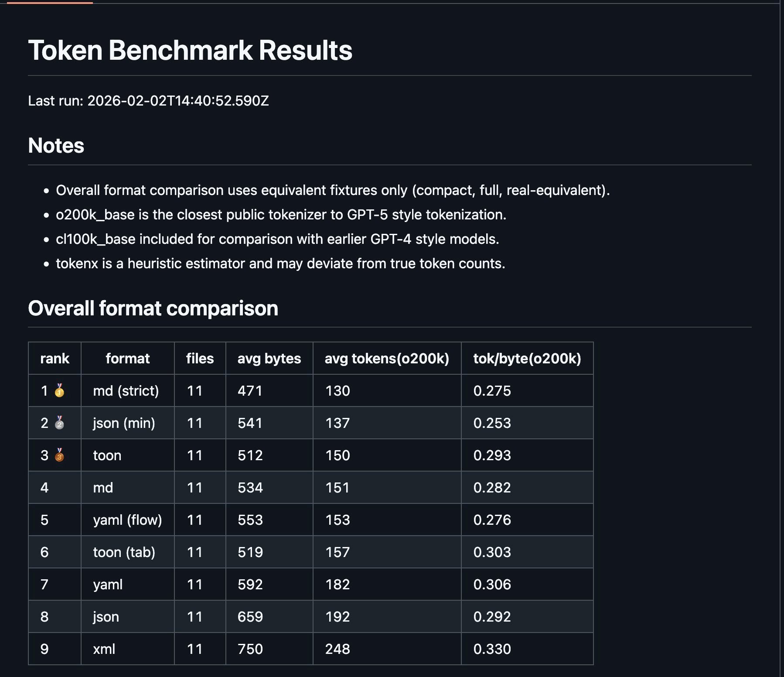Viewport: 784px width, 677px height.
Task: Click the silver medal icon beside rank 2
Action: (59, 423)
